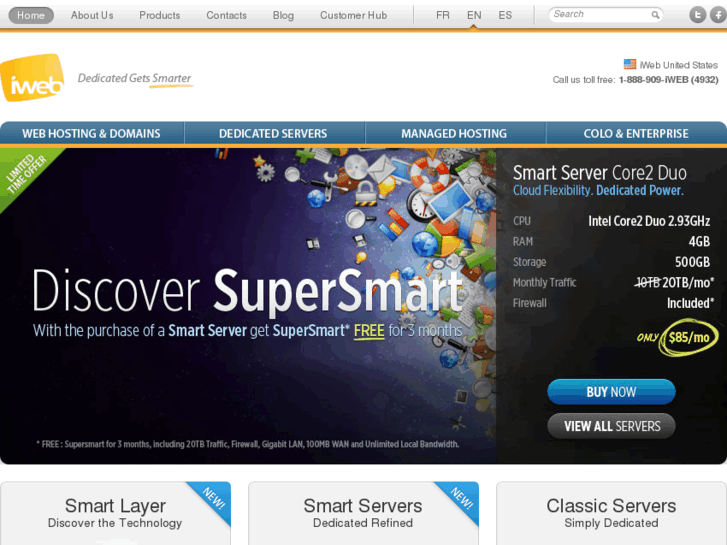This screenshot has height=545, width=727.
Task: Open Web Hosting & Domains tab
Action: pos(91,134)
